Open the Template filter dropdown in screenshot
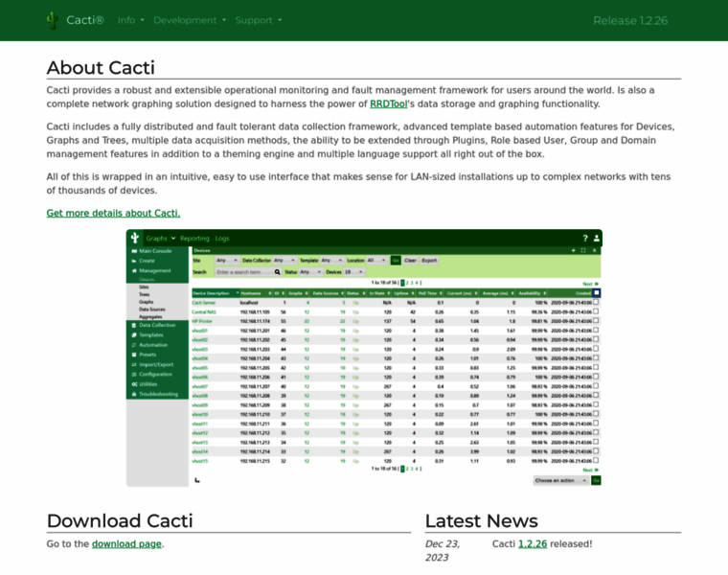The width and height of the screenshot is (728, 575). tap(332, 261)
